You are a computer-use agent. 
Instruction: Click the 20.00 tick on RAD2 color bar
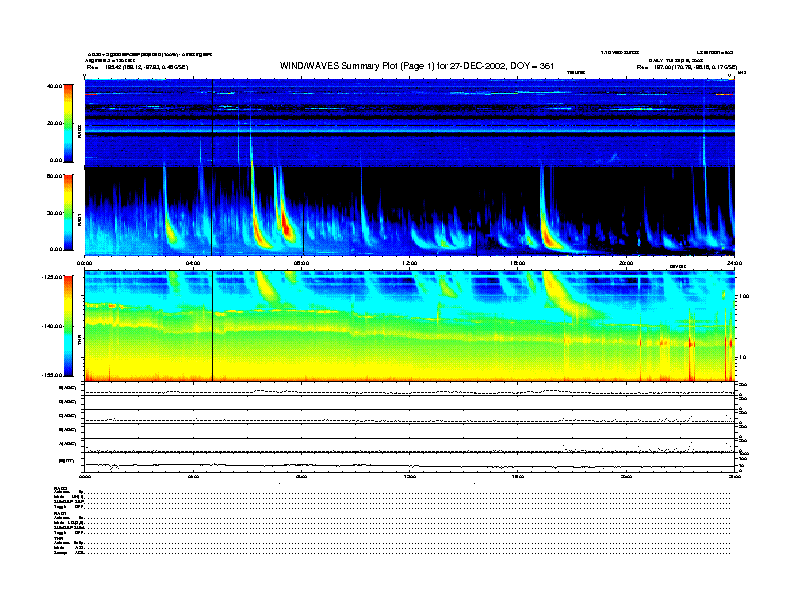coord(54,123)
